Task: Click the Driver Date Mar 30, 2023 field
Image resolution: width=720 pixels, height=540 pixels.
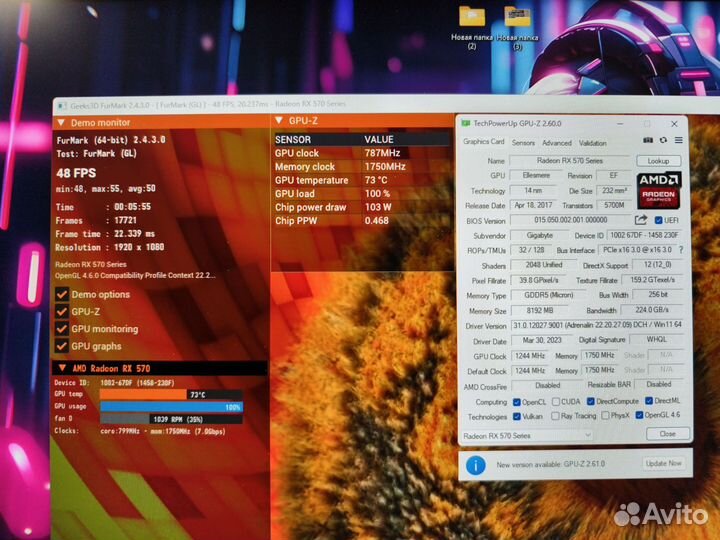Action: click(x=542, y=340)
